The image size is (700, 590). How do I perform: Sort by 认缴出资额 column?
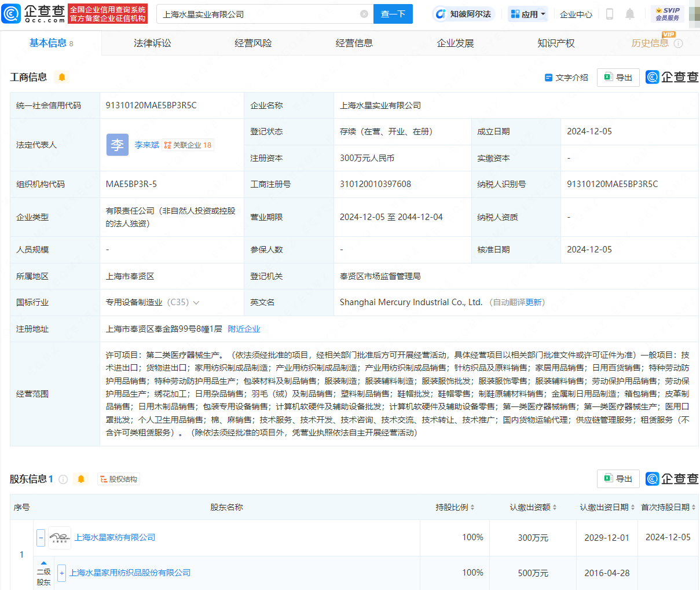coord(533,507)
